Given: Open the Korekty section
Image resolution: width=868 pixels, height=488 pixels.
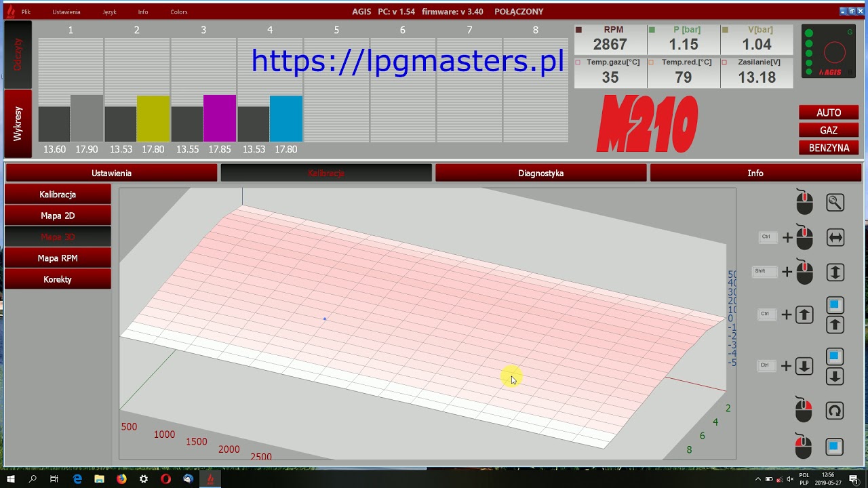Looking at the screenshot, I should (x=58, y=279).
